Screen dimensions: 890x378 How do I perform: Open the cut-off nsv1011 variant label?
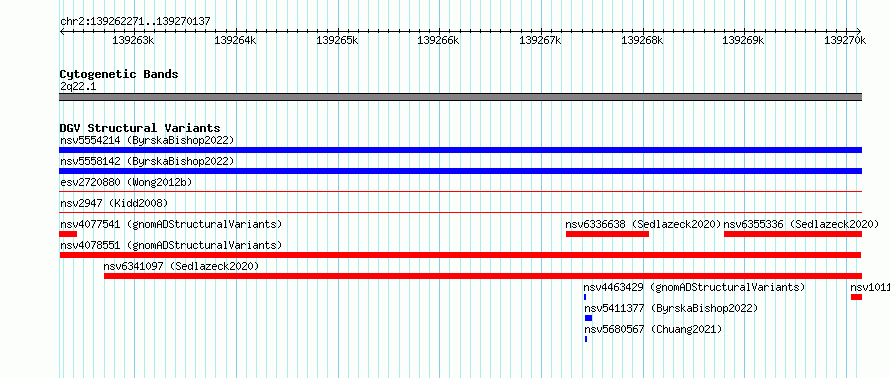point(870,287)
